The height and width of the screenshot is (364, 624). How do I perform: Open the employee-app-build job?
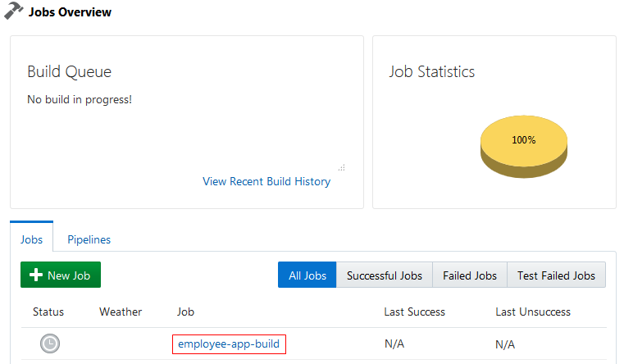click(229, 344)
